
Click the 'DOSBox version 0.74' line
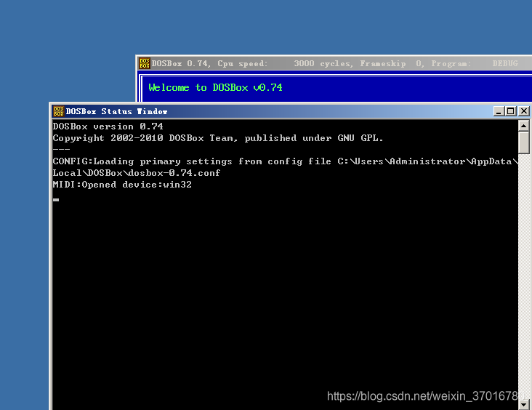click(x=108, y=126)
